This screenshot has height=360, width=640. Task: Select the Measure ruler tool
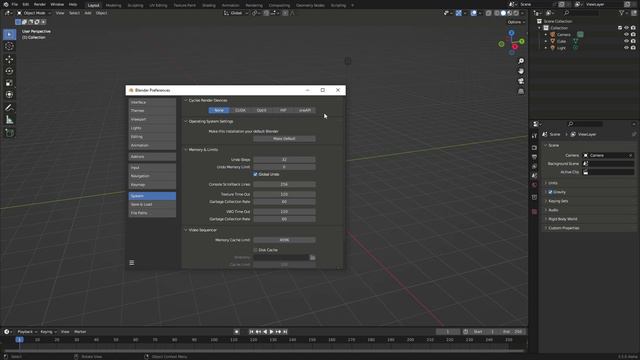click(9, 120)
